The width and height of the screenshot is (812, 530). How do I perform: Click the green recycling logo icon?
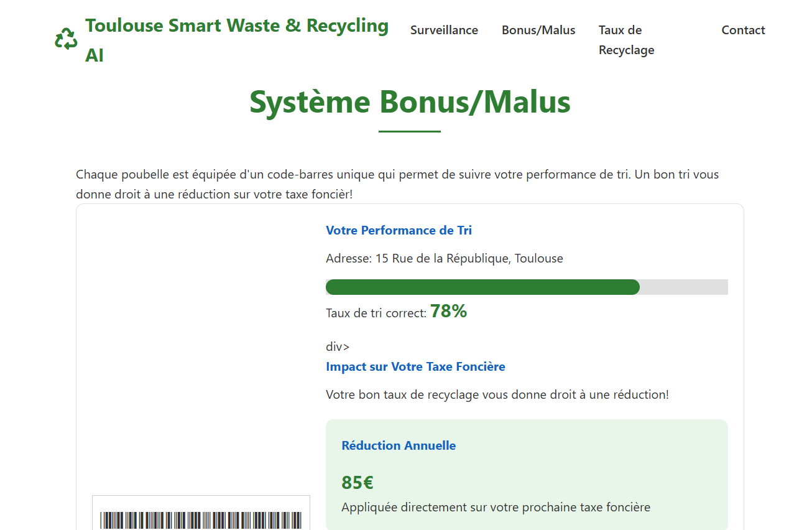point(66,40)
